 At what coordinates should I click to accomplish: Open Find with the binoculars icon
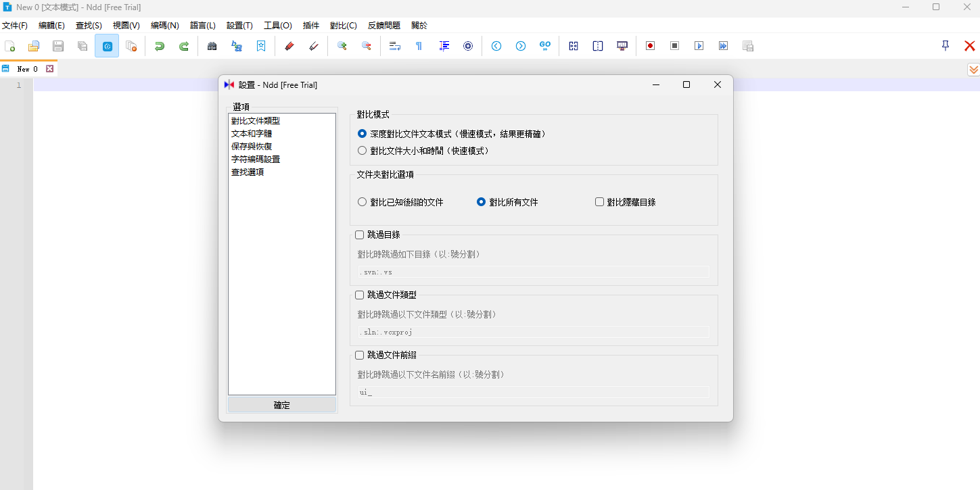(212, 46)
